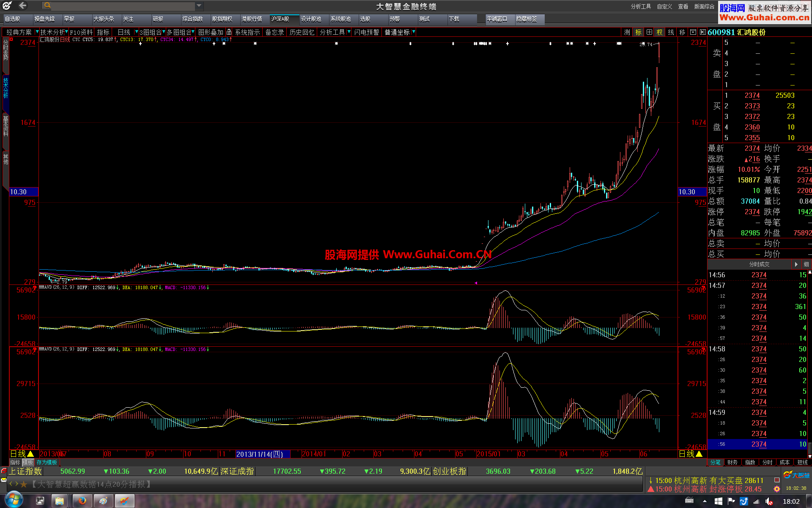Click the envelope message icon at bottom left
Screen dimensions: 812x508
click(4, 480)
